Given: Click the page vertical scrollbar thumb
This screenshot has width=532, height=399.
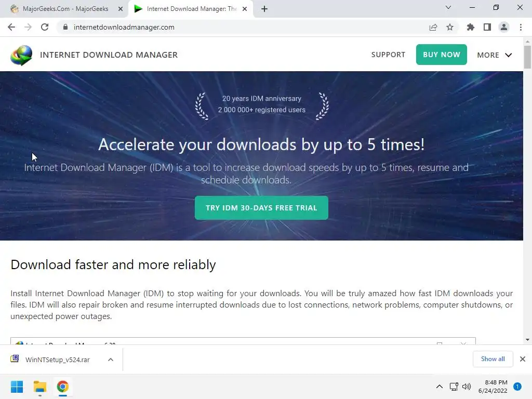Looking at the screenshot, I should 527,57.
